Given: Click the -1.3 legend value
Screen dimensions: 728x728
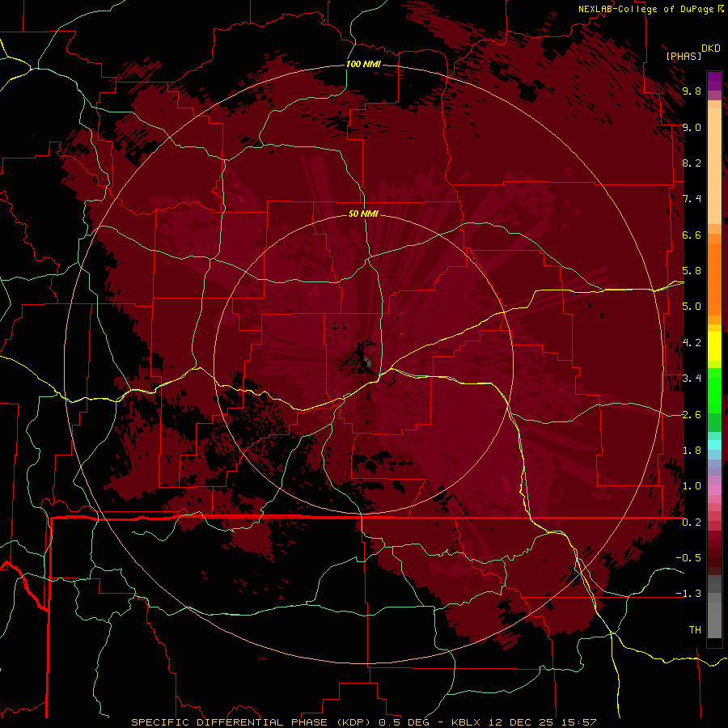Looking at the screenshot, I should coord(688,594).
